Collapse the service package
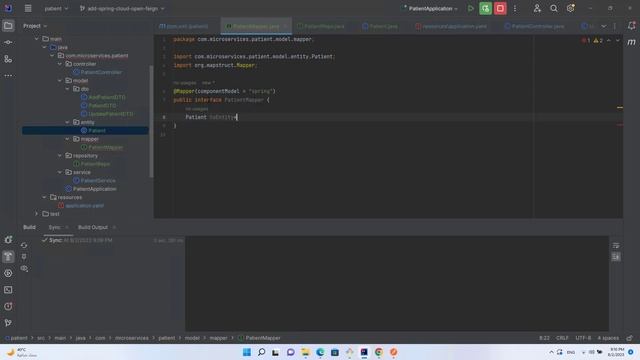This screenshot has height=360, width=640. (60, 172)
